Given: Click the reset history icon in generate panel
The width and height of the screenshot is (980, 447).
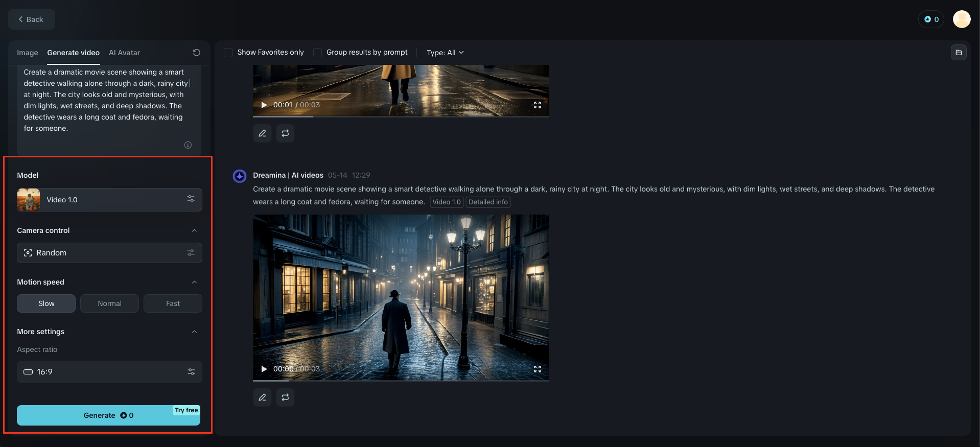Looking at the screenshot, I should pos(196,53).
